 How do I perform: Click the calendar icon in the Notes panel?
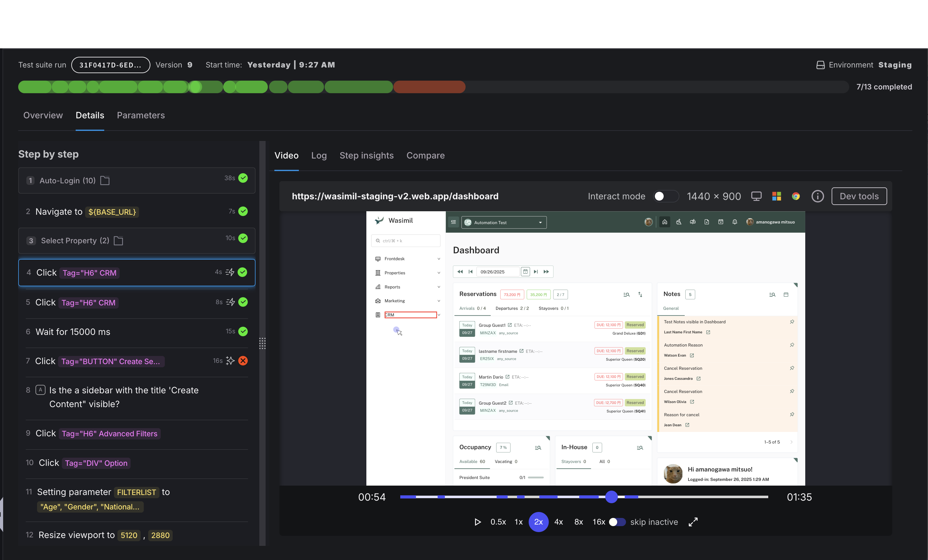(786, 294)
